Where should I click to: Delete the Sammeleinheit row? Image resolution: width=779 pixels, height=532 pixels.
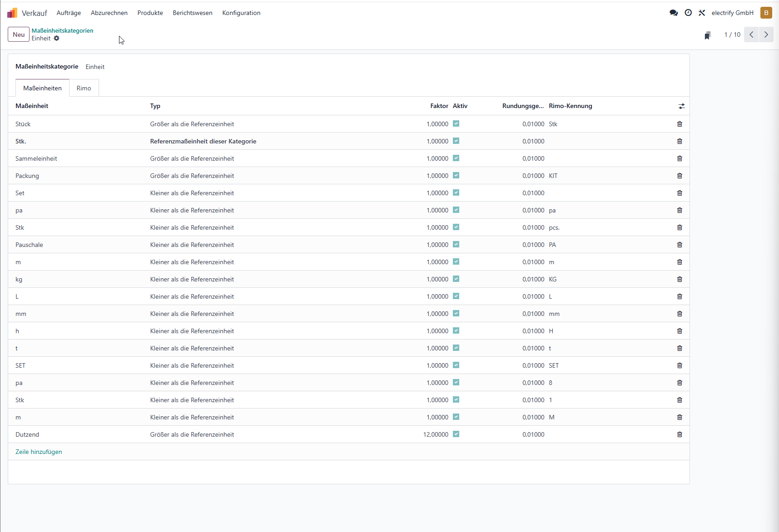(x=680, y=158)
